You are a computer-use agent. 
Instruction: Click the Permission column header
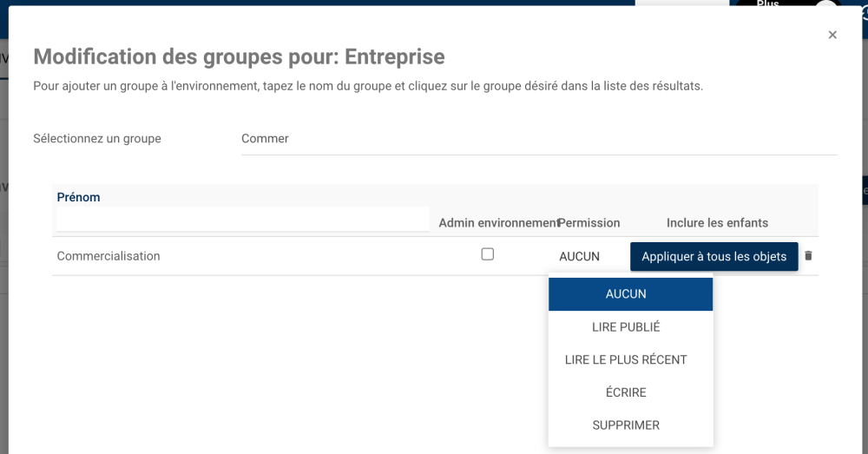click(589, 223)
